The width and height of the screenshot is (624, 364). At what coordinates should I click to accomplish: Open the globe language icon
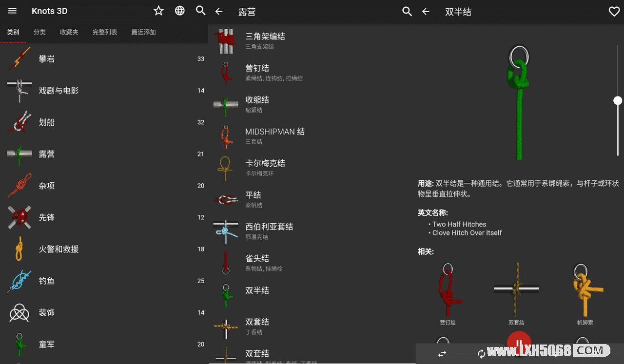180,11
